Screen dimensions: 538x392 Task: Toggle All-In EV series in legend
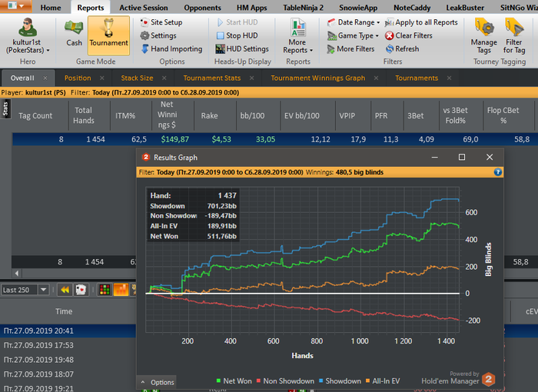coord(383,381)
